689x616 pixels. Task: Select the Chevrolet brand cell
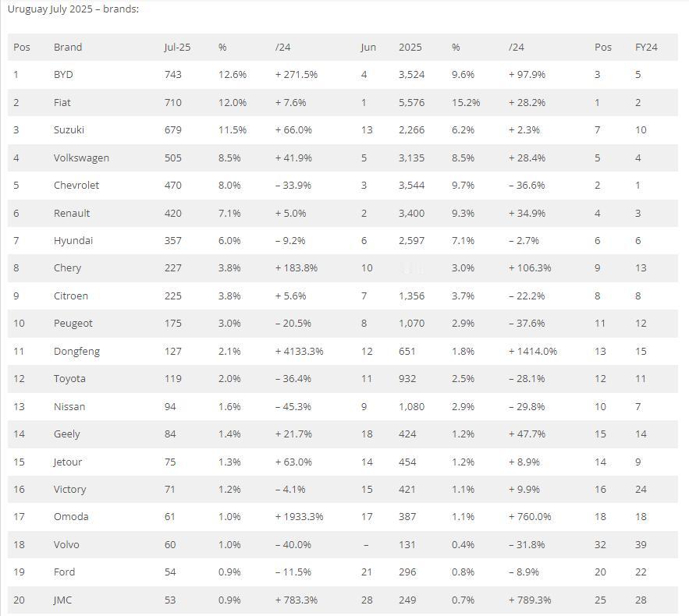pyautogui.click(x=76, y=185)
